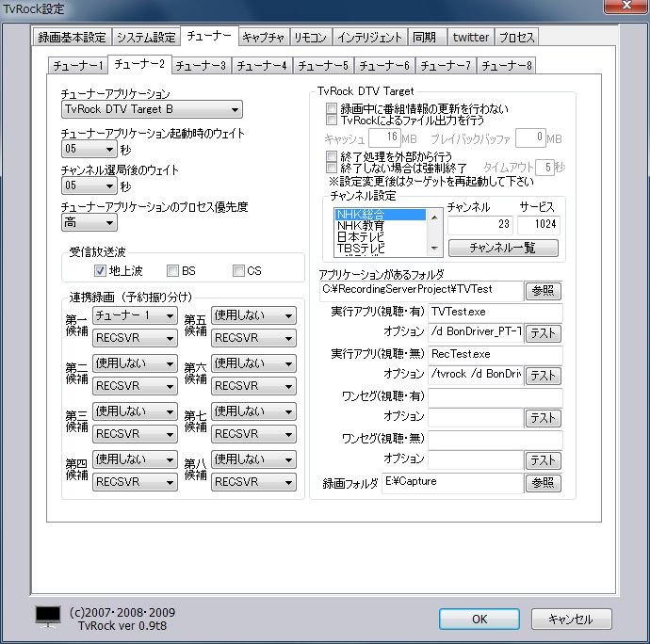This screenshot has height=644, width=650.
Task: Click the RecTest.exe field
Action: tap(495, 355)
